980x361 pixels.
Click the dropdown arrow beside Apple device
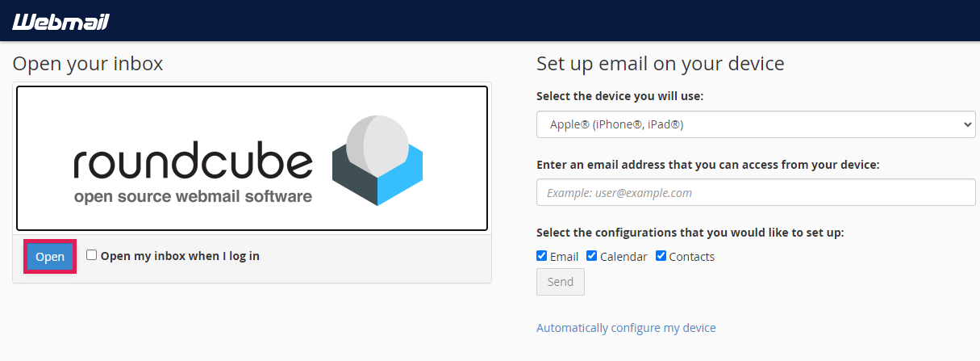pos(967,124)
